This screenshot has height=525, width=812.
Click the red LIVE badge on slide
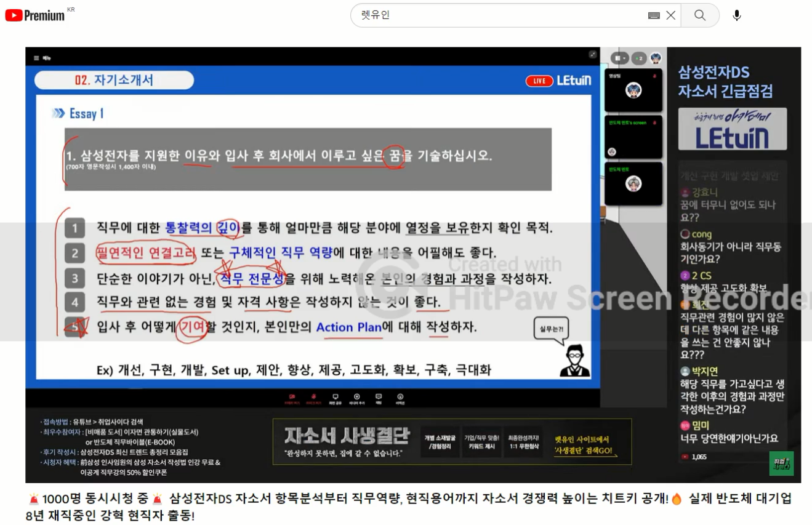coord(539,81)
